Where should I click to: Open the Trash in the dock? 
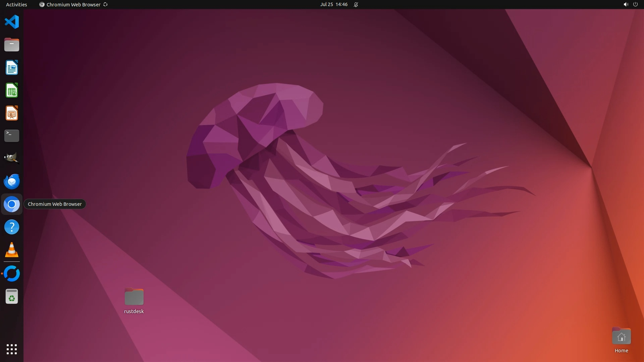tap(12, 297)
